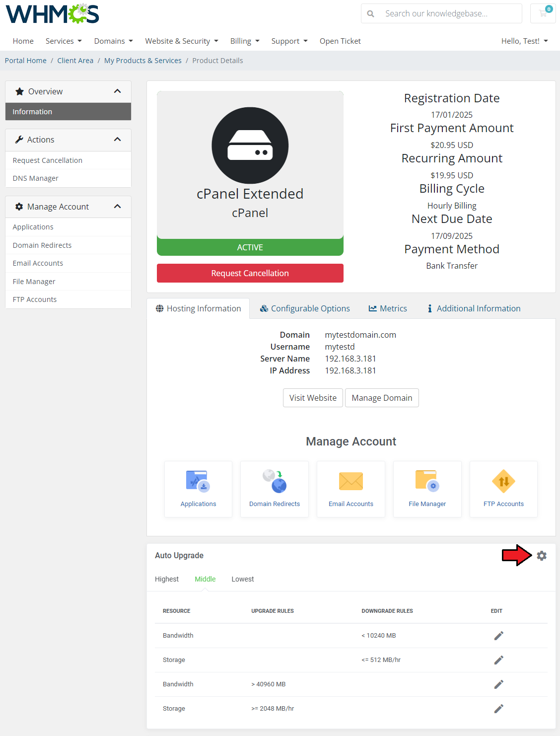This screenshot has width=560, height=736.
Task: Click the Actions wrench icon
Action: coord(19,140)
